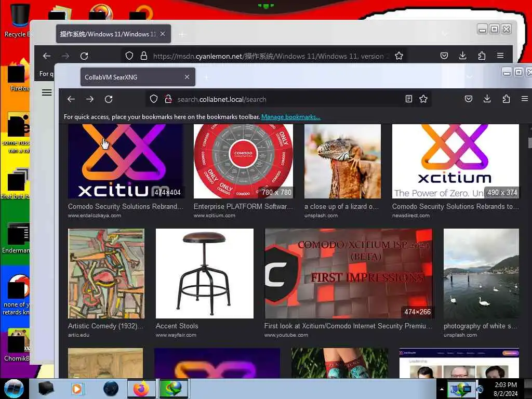Click www.youtube.com source text
Viewport: 532px width, 399px height.
pos(286,335)
